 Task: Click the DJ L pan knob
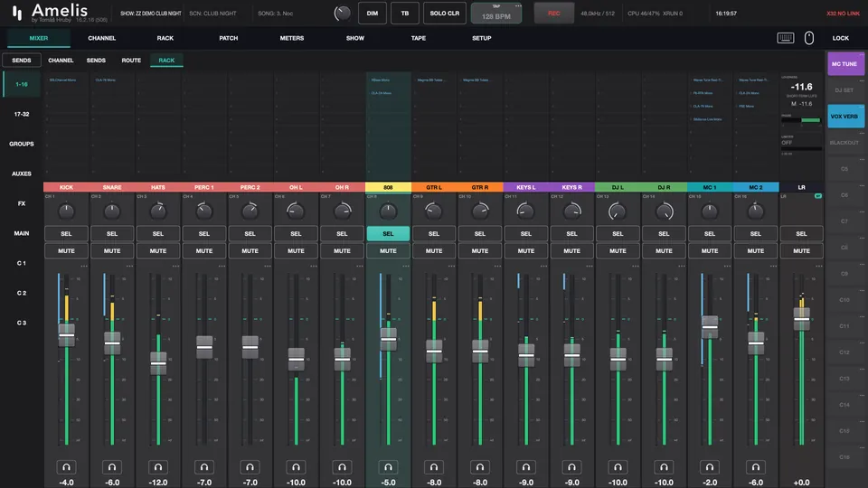617,211
